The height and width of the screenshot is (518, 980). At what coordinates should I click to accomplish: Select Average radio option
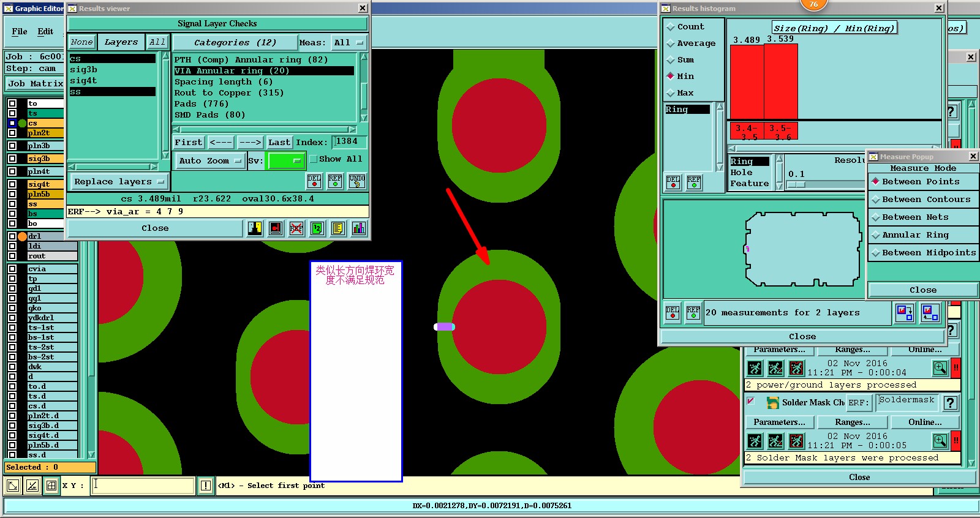pos(671,43)
